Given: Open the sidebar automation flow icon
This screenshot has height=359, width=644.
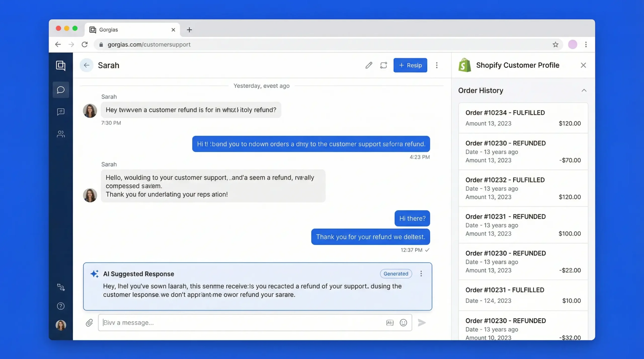Looking at the screenshot, I should coord(61,287).
